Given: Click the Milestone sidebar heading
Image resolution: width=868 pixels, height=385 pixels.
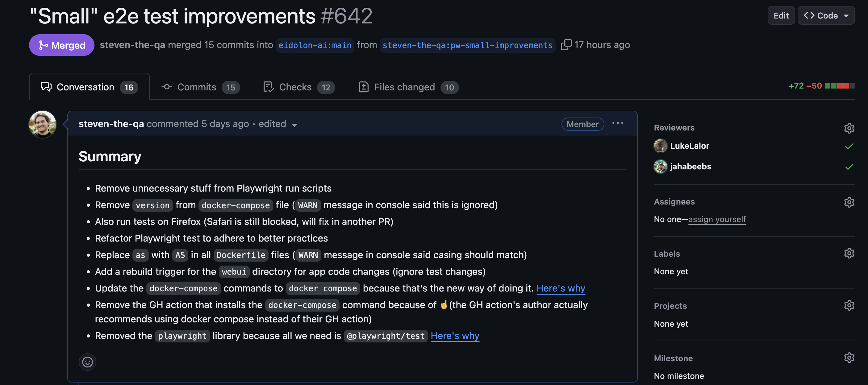Looking at the screenshot, I should point(673,358).
